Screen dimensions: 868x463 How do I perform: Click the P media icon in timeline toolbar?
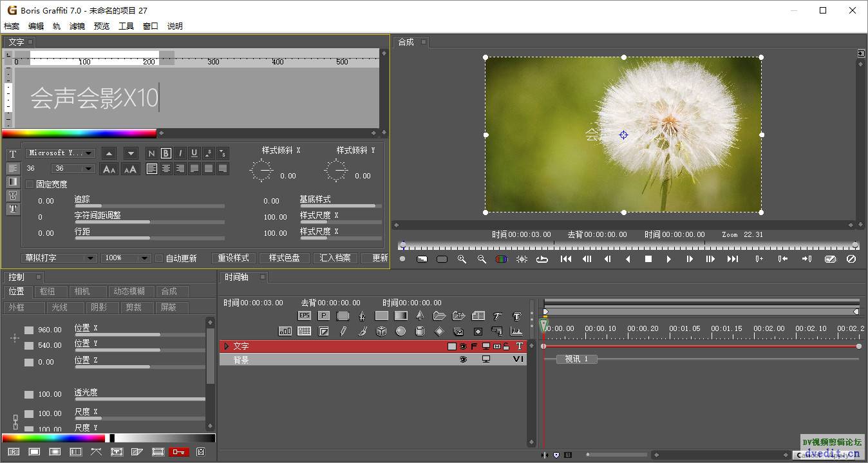coord(324,316)
